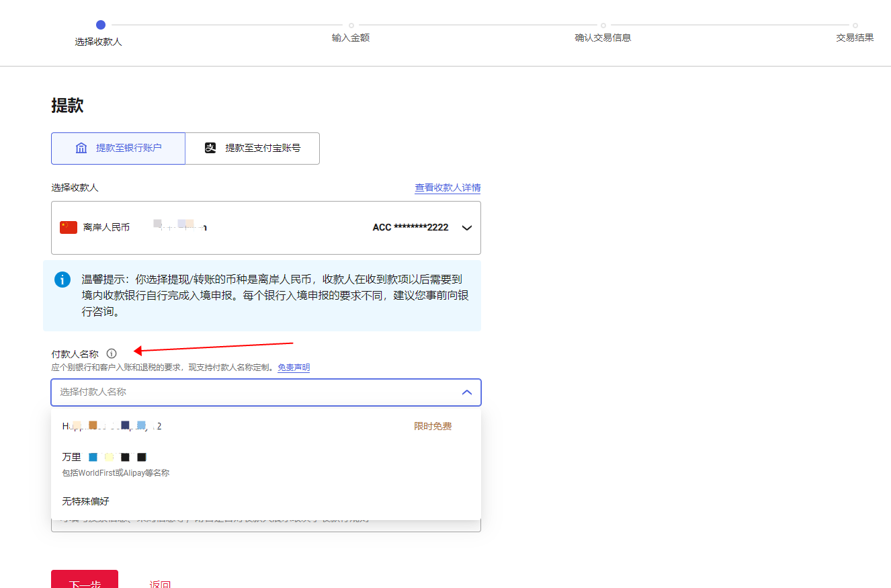
Task: Switch to the 提款至支付宝账号 tab
Action: pyautogui.click(x=253, y=148)
